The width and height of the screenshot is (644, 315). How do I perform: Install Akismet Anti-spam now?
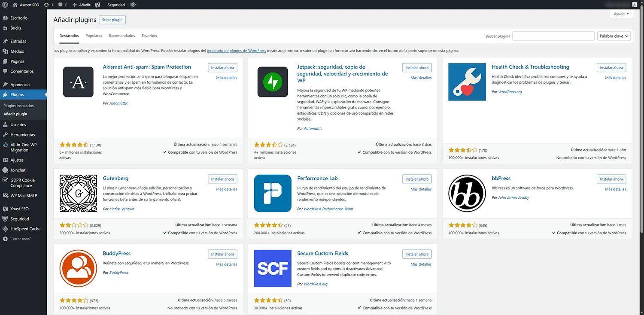pyautogui.click(x=222, y=67)
